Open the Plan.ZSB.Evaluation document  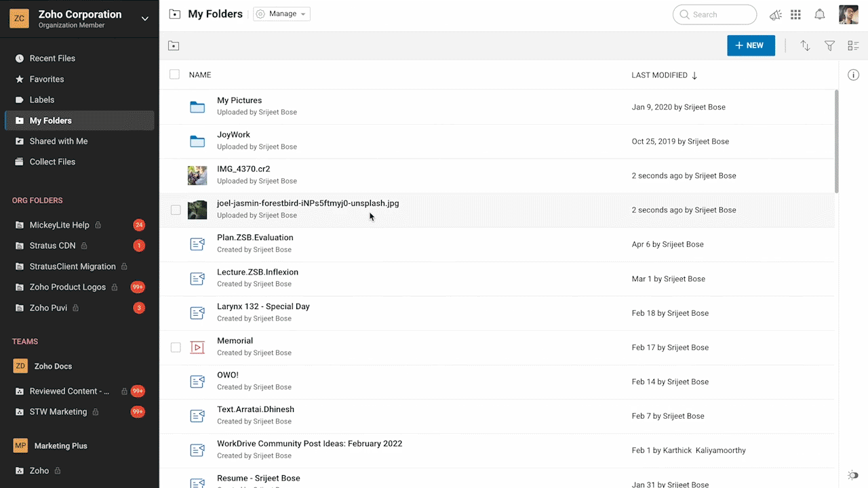click(255, 238)
